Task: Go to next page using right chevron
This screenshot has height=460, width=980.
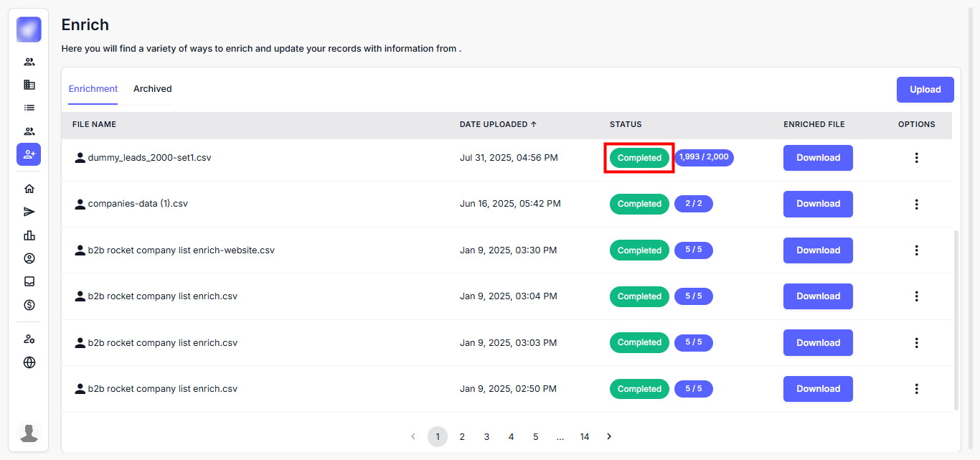Action: (609, 436)
